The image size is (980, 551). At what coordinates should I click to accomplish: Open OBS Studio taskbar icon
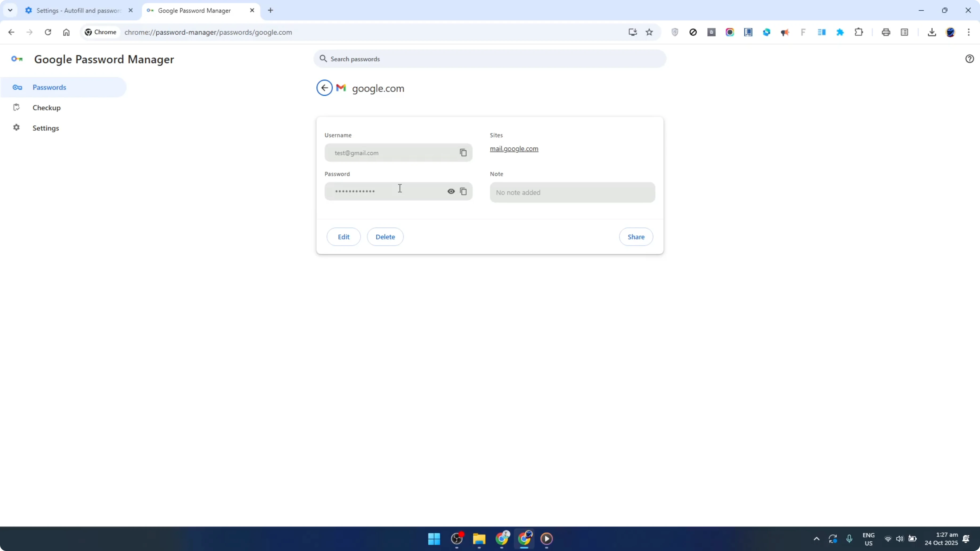(456, 538)
